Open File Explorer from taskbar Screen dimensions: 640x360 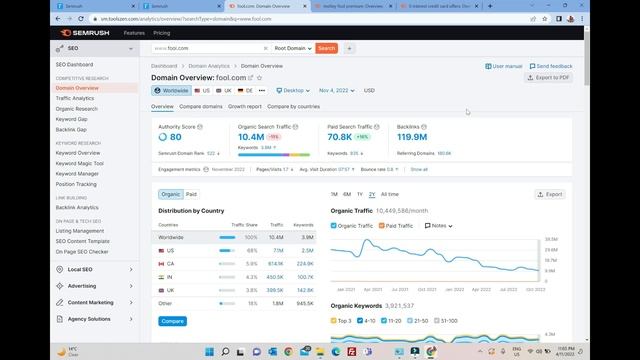pos(320,351)
